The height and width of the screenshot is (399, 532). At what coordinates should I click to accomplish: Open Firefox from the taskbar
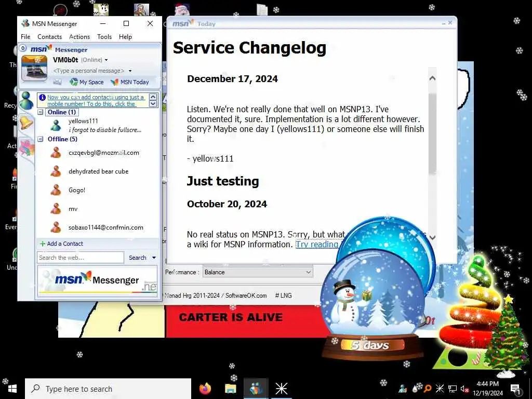tap(205, 389)
